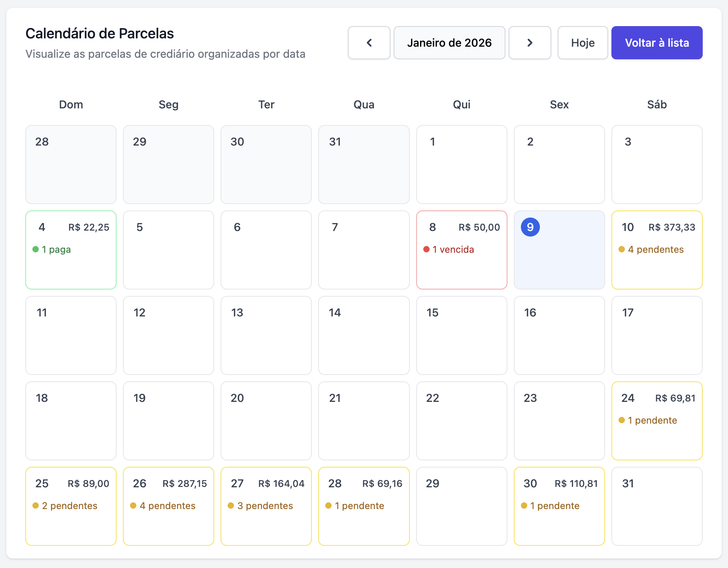Click the R$ 22,25 amount on day 4
The width and height of the screenshot is (728, 568).
89,227
